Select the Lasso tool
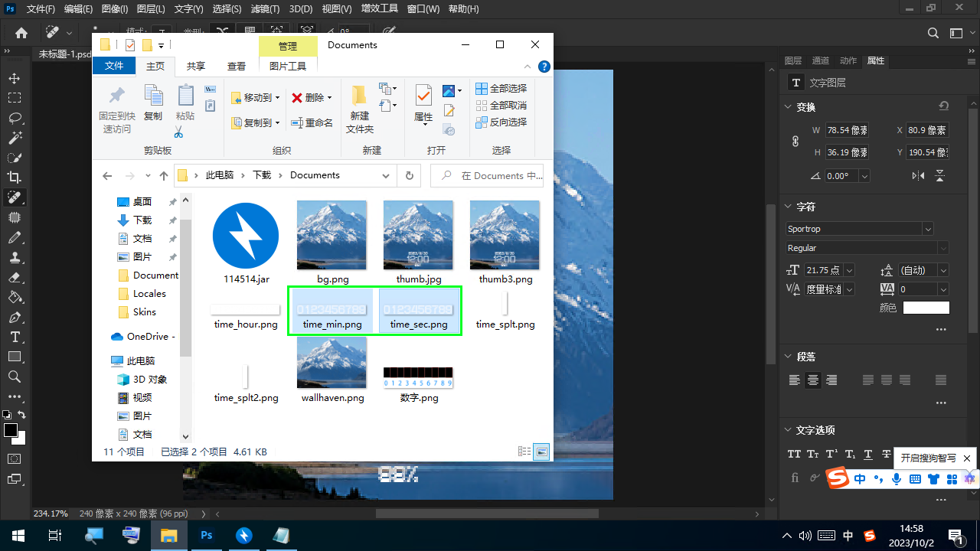Viewport: 980px width, 551px height. coord(15,118)
